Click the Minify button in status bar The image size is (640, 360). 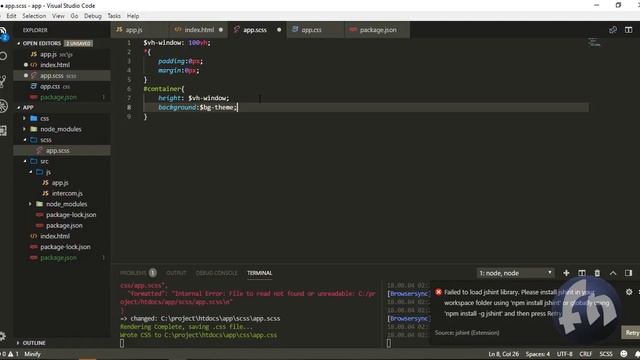[x=32, y=354]
